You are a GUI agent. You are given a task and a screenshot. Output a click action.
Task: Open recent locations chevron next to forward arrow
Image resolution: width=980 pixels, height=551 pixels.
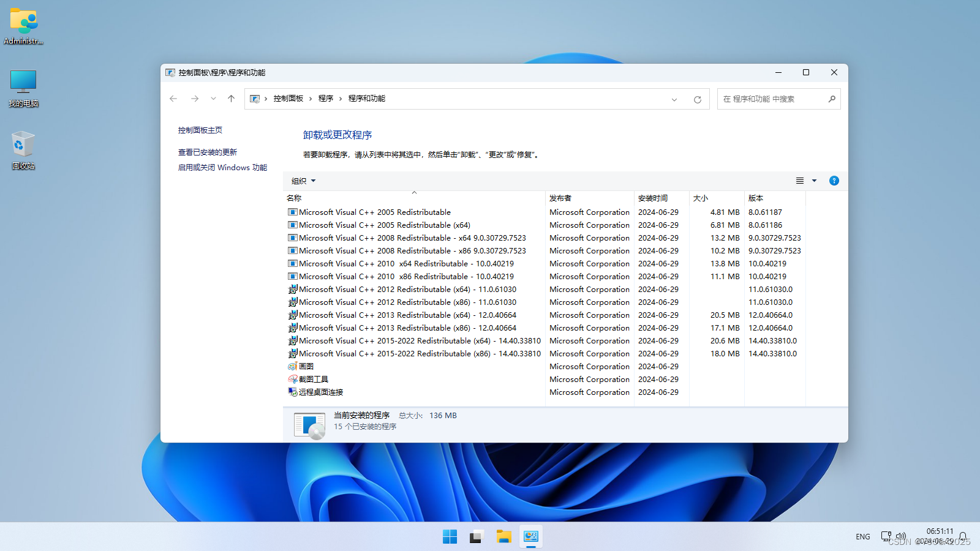[x=213, y=99]
